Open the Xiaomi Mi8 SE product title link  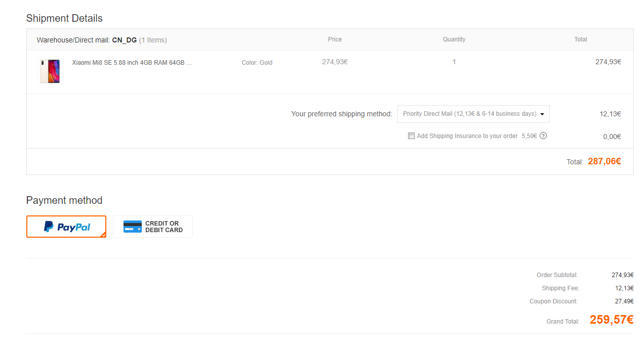[x=132, y=63]
